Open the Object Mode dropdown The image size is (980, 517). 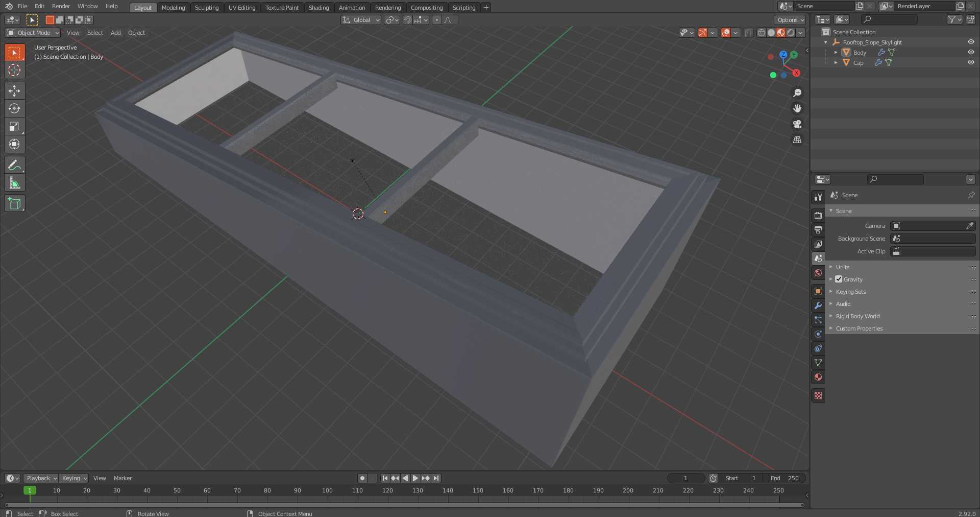point(33,33)
